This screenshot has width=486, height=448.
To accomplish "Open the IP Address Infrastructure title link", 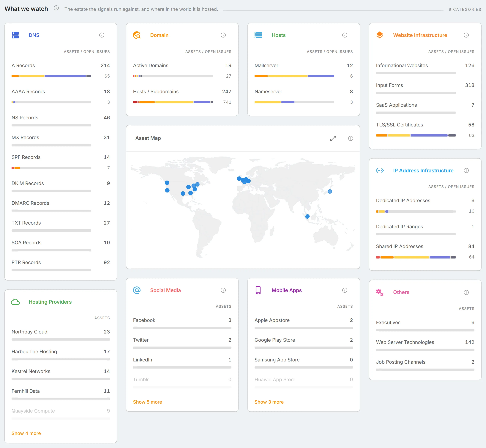I will point(423,171).
